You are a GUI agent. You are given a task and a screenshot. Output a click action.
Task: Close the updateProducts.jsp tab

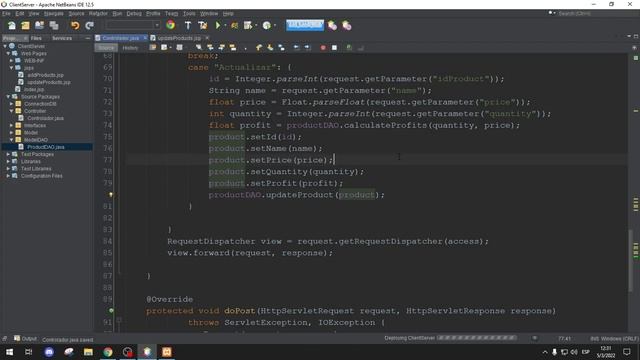click(207, 38)
